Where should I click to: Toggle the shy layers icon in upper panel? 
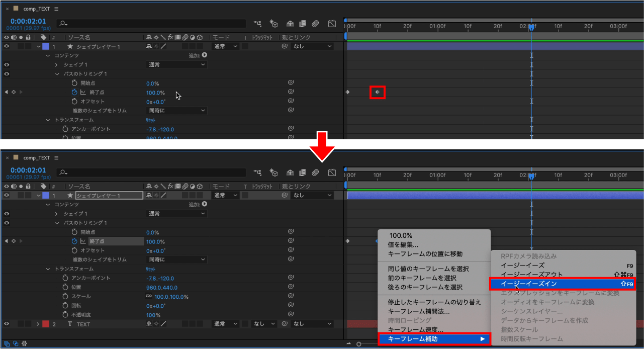(x=290, y=24)
